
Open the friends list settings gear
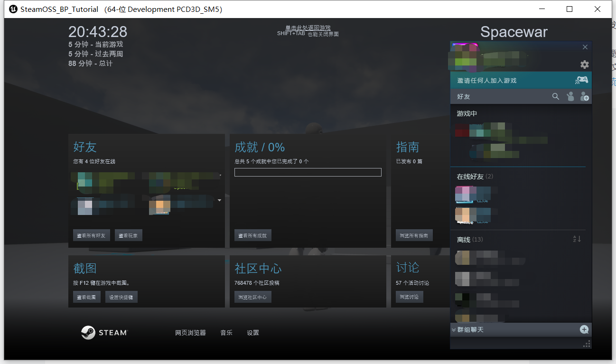(x=584, y=65)
